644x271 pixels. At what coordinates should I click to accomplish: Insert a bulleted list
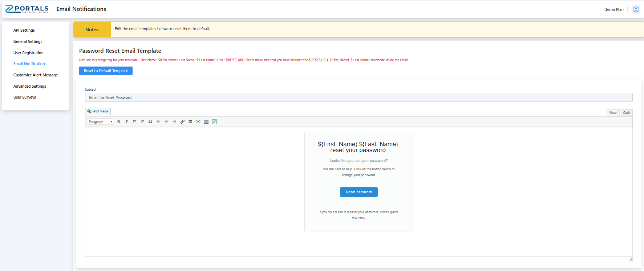pyautogui.click(x=134, y=122)
